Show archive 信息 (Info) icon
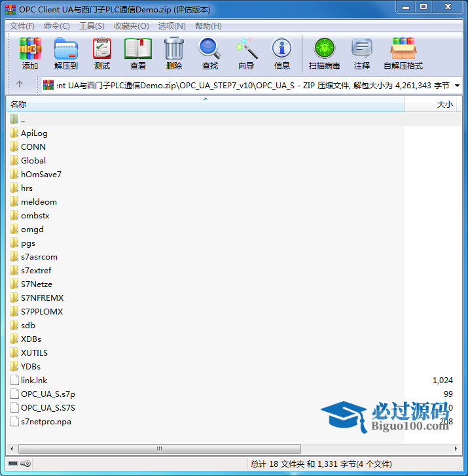 (x=282, y=54)
